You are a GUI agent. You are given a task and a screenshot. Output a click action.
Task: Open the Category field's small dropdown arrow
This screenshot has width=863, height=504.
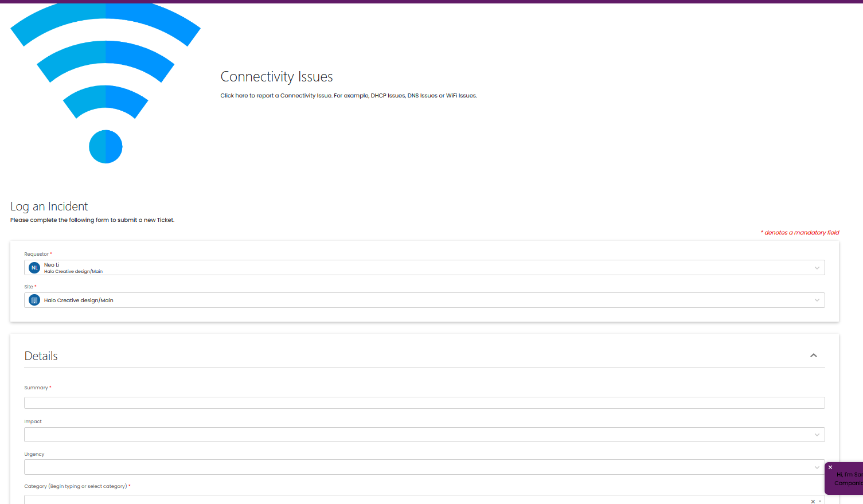point(820,501)
